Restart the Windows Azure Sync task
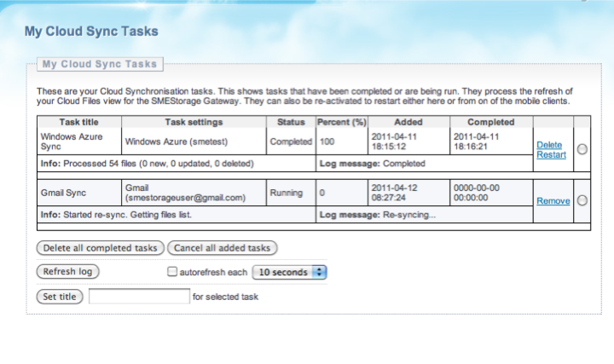Screen dimensions: 614x364 pyautogui.click(x=551, y=154)
